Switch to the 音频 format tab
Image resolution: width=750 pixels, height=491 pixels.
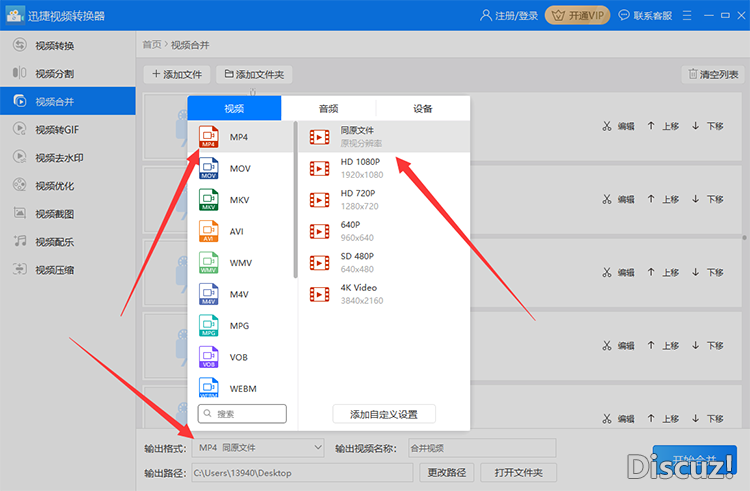(329, 109)
